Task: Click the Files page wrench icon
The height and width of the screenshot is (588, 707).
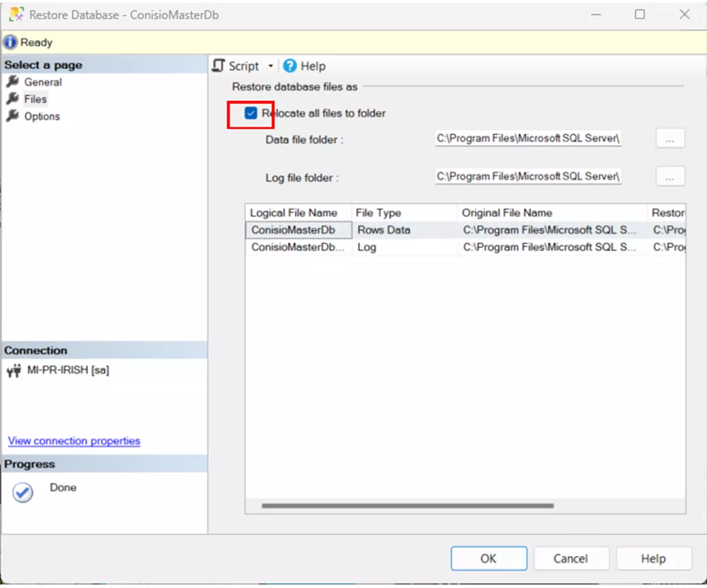Action: pos(12,99)
